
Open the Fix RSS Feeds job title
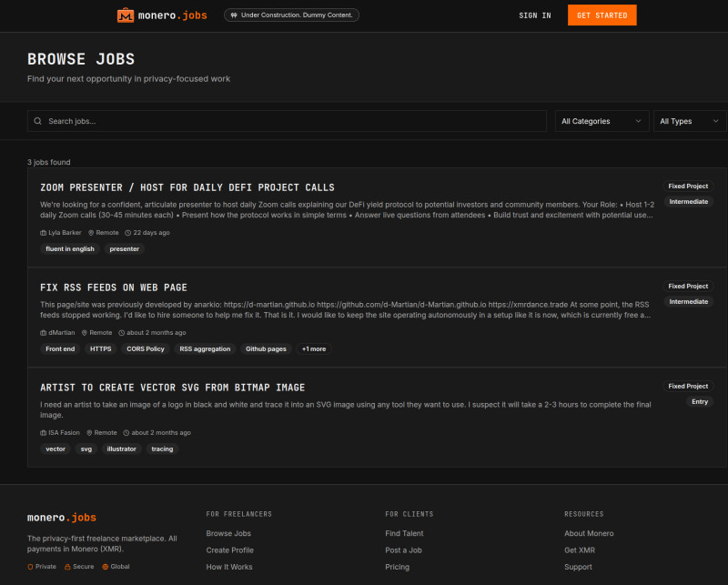click(114, 287)
